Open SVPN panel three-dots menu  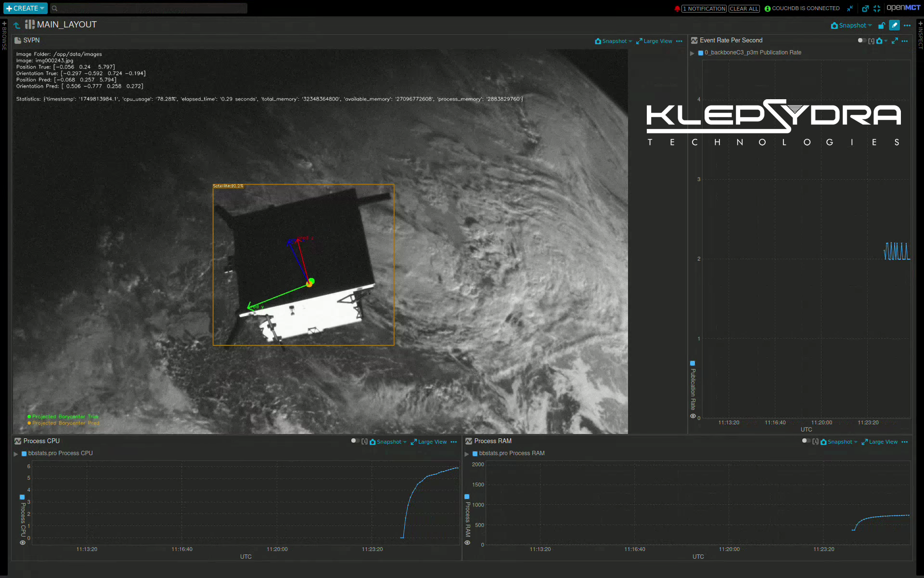click(x=679, y=41)
